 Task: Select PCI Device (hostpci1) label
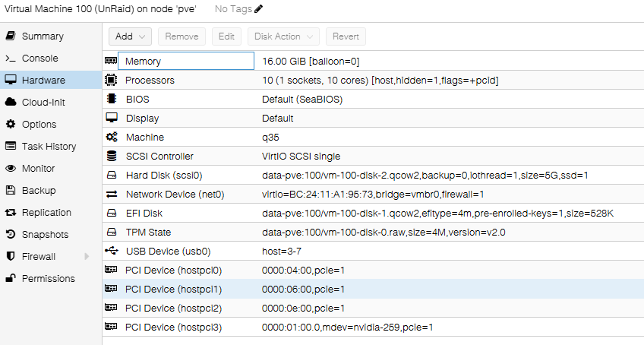173,289
